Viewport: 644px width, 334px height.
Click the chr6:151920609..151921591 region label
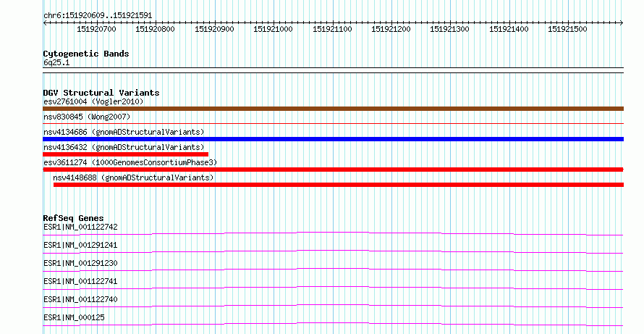(98, 16)
